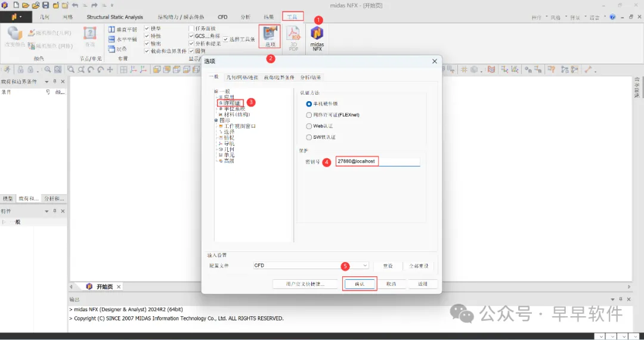The image size is (644, 340).
Task: Toggle 载荷和边界条件 checkbox in ribbon
Action: click(x=147, y=51)
